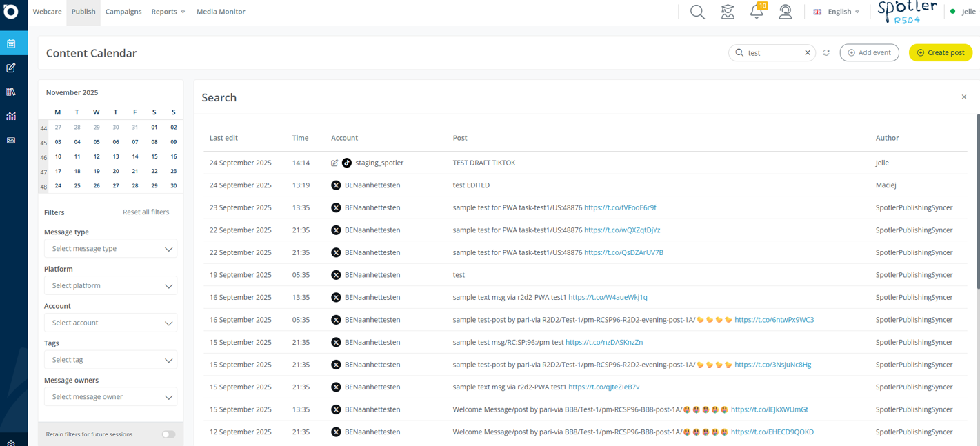
Task: Open the media library image sidebar icon
Action: (11, 140)
